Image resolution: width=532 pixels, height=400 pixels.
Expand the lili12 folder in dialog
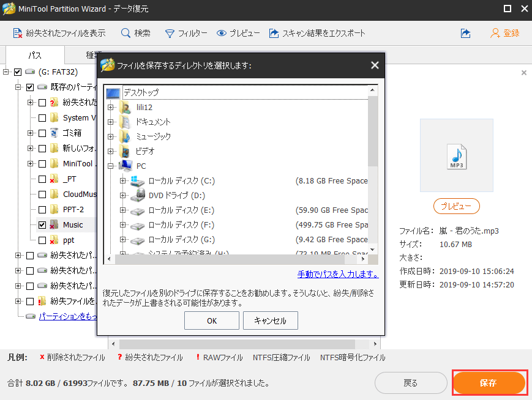(x=110, y=107)
